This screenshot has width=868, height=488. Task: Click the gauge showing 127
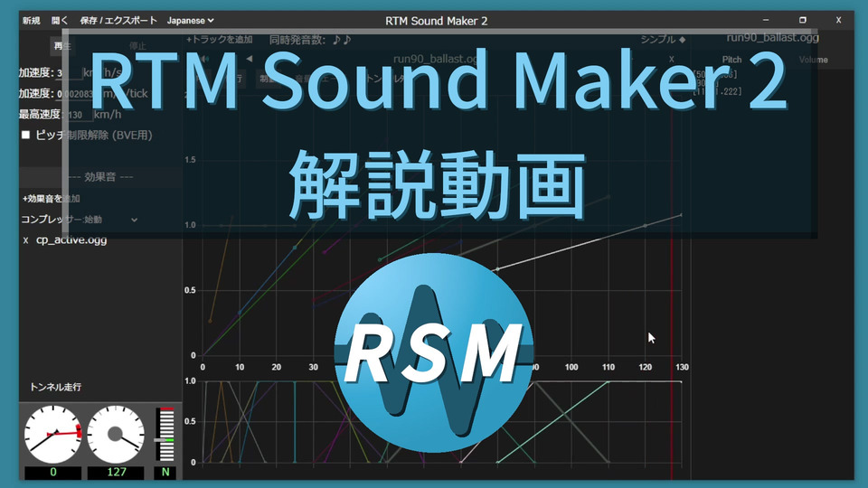[115, 435]
